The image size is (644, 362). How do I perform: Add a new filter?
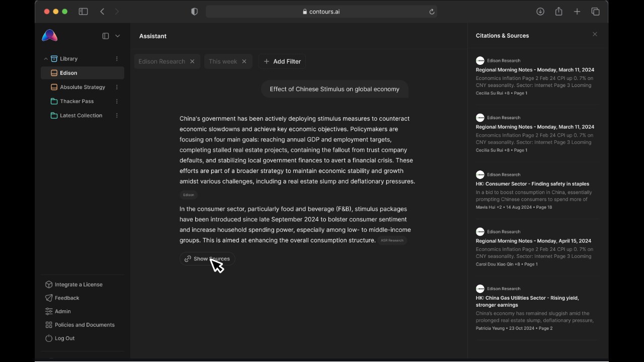pyautogui.click(x=282, y=61)
